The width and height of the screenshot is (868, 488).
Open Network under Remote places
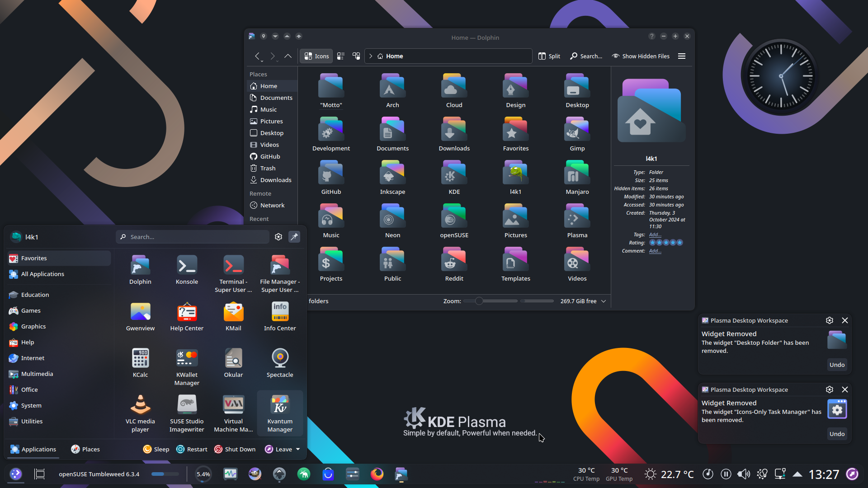pos(272,205)
